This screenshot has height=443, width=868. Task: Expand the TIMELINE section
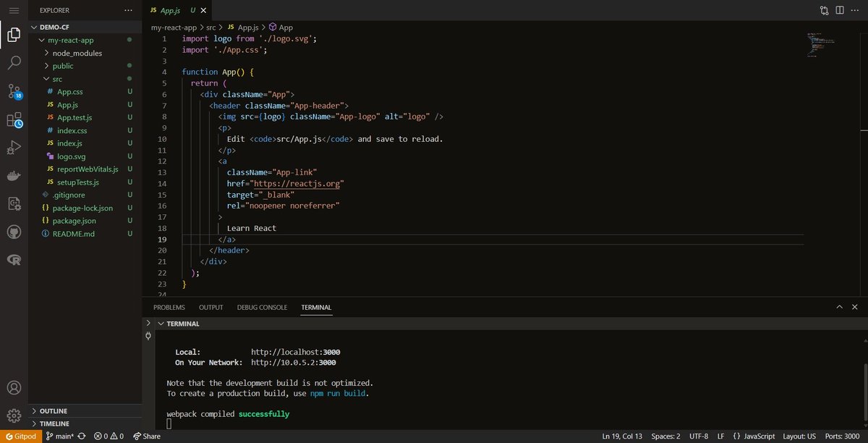point(85,423)
